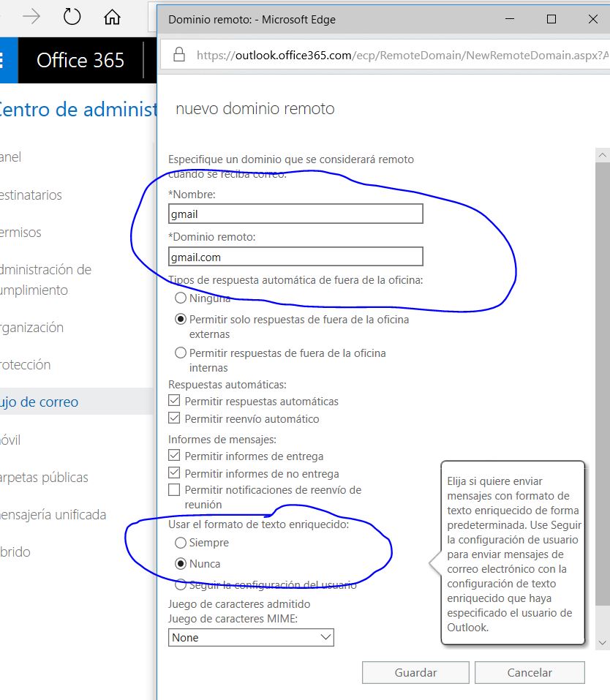Click the scrollbar down arrow
This screenshot has height=700, width=610.
[x=603, y=641]
